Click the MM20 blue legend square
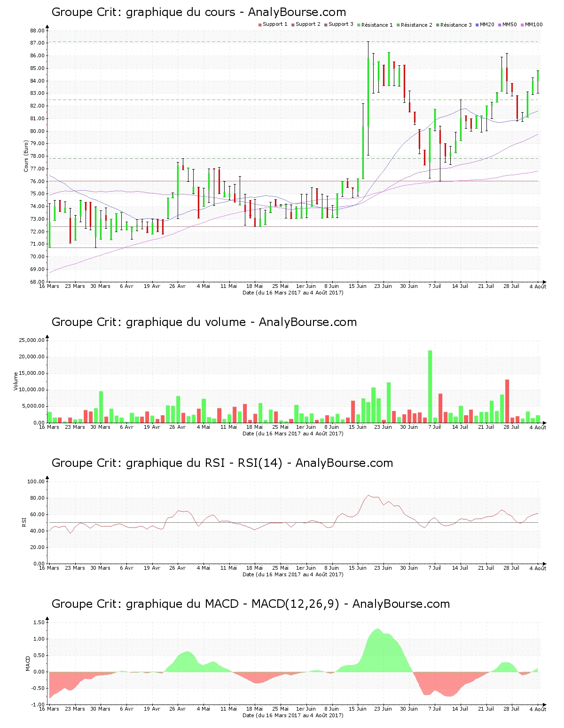The width and height of the screenshot is (564, 728). click(x=477, y=24)
